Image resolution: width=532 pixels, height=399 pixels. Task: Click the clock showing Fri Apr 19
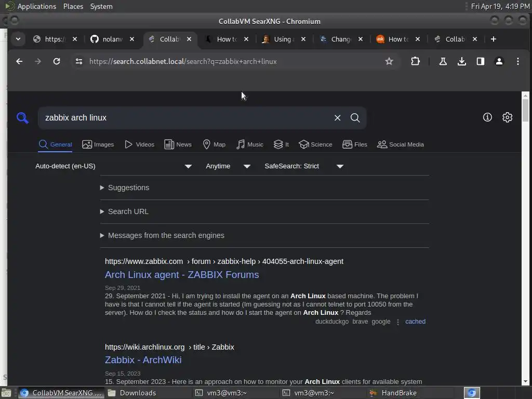click(500, 6)
